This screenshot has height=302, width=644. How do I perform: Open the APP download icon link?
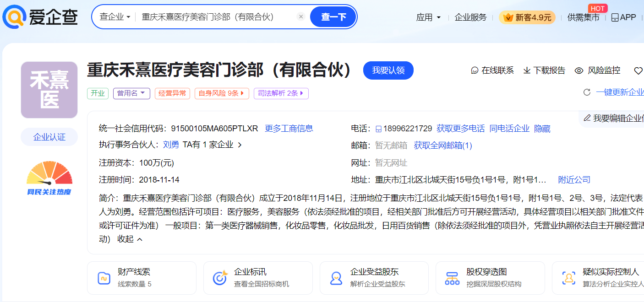pyautogui.click(x=624, y=17)
